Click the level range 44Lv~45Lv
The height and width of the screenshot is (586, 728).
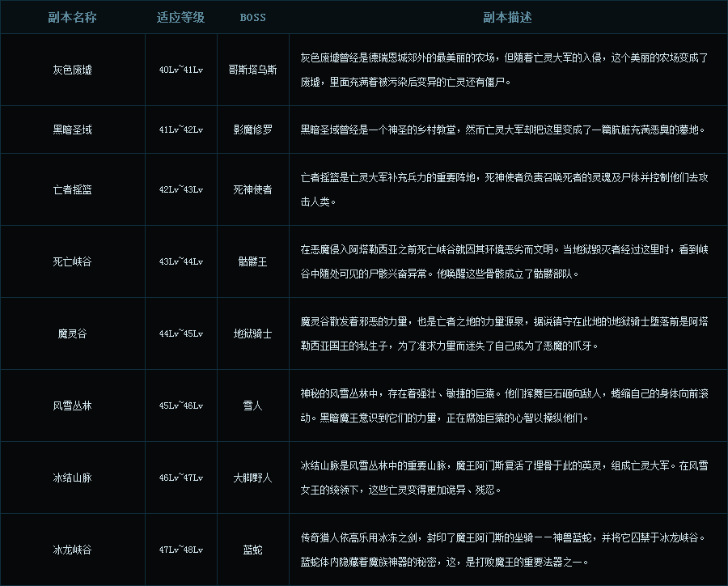click(x=180, y=333)
